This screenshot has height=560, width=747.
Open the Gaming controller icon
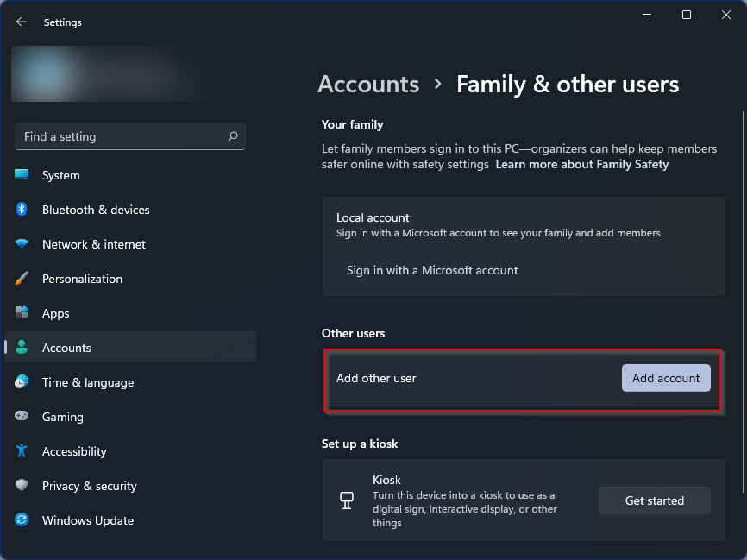click(22, 417)
